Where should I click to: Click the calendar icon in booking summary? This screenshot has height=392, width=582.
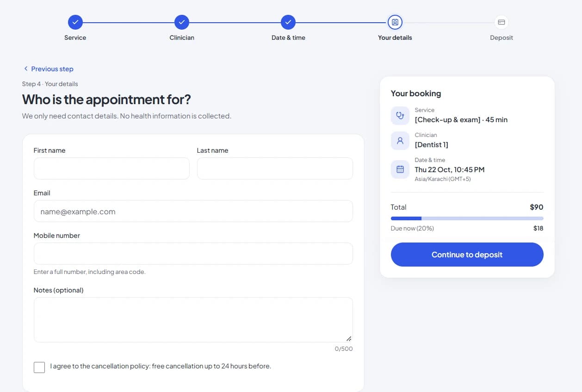400,169
